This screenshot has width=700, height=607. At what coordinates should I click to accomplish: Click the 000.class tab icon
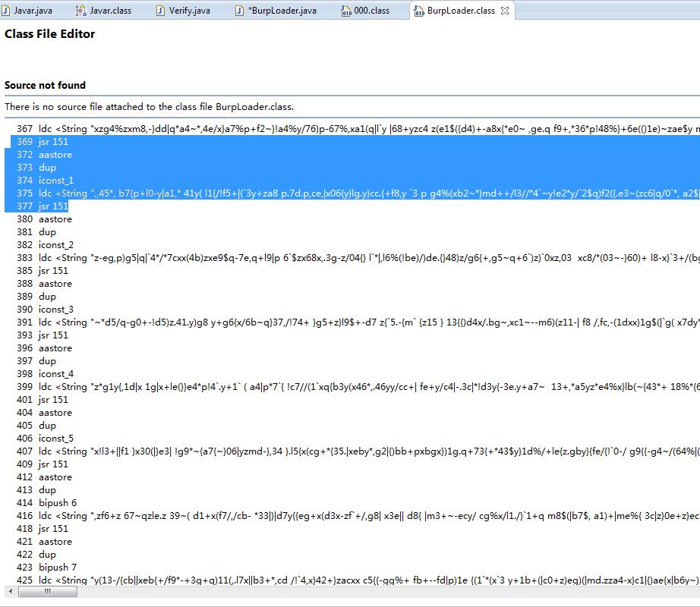pos(346,11)
